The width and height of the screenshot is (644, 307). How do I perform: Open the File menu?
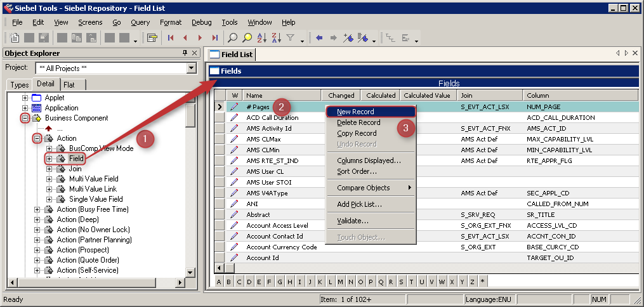17,22
